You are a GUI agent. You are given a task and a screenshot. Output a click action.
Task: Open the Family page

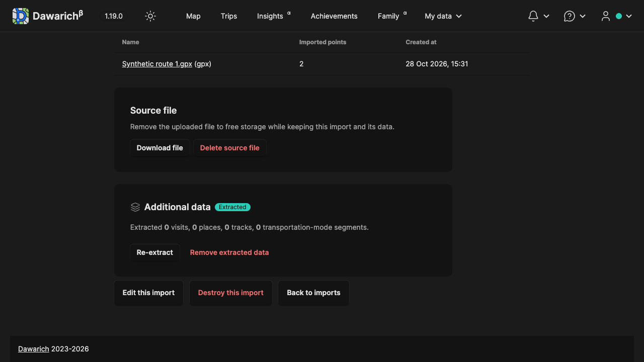[x=392, y=16]
